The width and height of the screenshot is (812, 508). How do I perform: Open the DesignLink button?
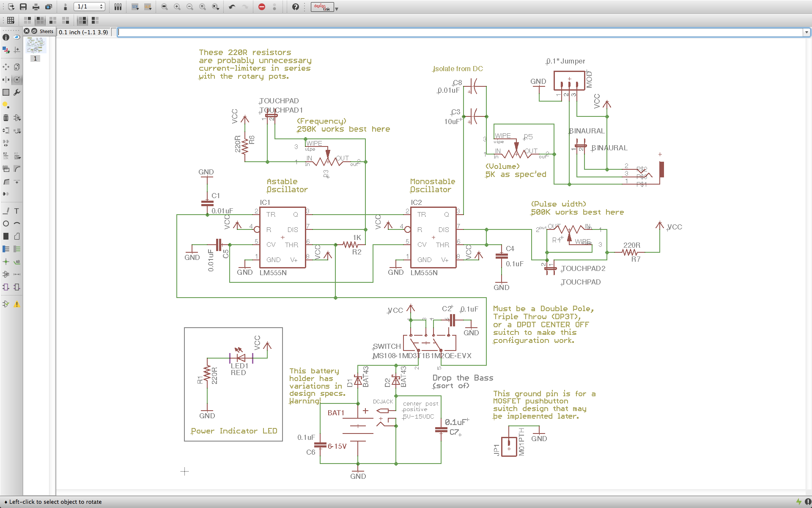pos(322,7)
